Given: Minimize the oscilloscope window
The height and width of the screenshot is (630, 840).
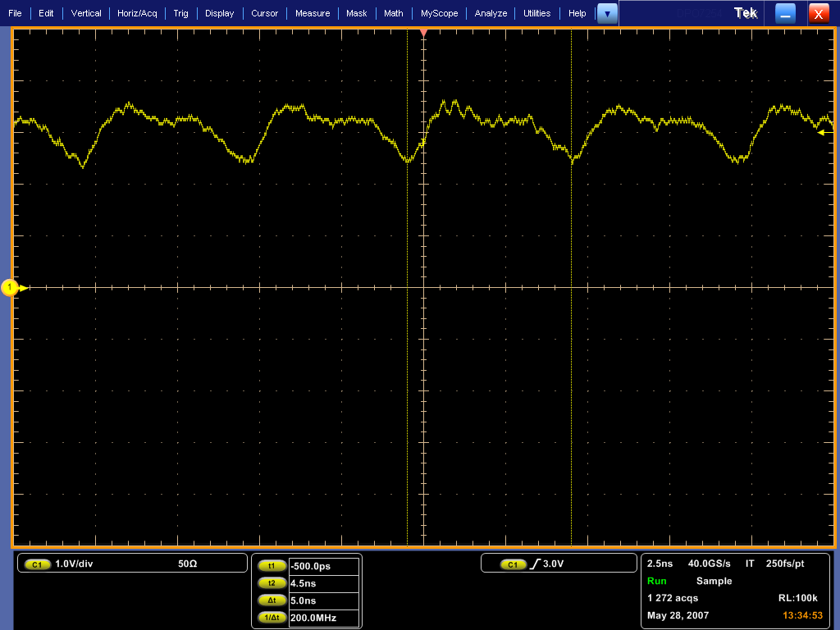Looking at the screenshot, I should [x=785, y=14].
